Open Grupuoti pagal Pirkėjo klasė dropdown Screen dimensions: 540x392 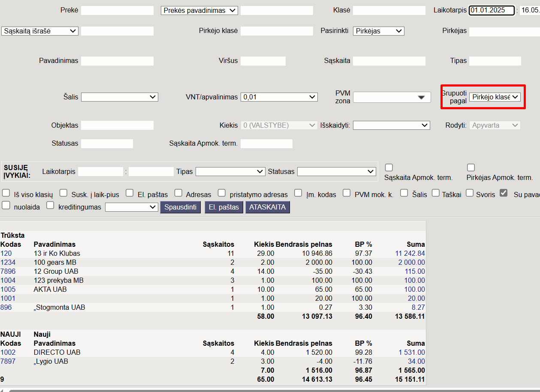495,97
